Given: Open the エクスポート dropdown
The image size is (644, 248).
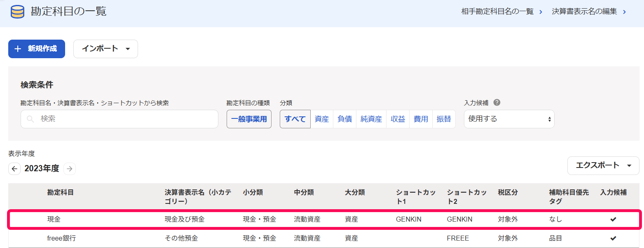Looking at the screenshot, I should [x=603, y=165].
